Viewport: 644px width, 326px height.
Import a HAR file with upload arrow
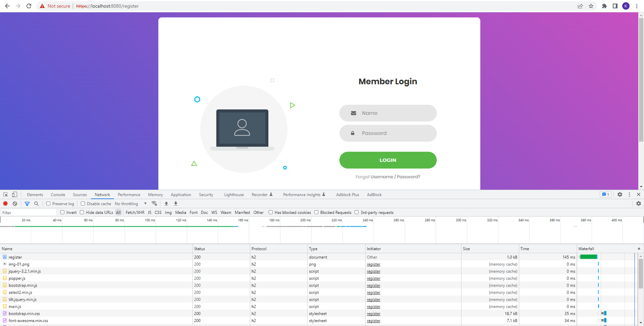[166, 204]
